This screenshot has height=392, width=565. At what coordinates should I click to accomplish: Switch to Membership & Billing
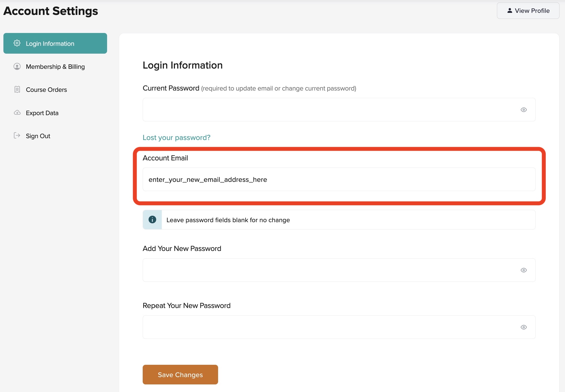[x=55, y=67]
